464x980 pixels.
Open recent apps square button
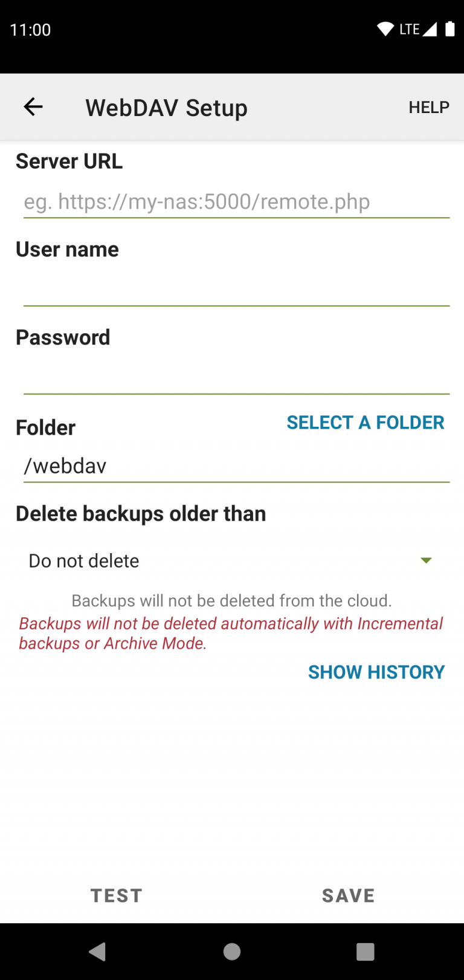(365, 952)
